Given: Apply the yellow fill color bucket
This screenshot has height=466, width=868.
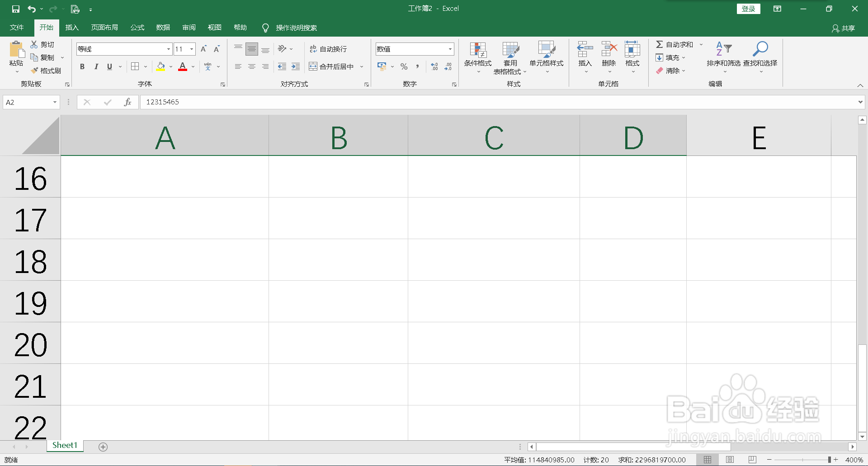Looking at the screenshot, I should 160,66.
